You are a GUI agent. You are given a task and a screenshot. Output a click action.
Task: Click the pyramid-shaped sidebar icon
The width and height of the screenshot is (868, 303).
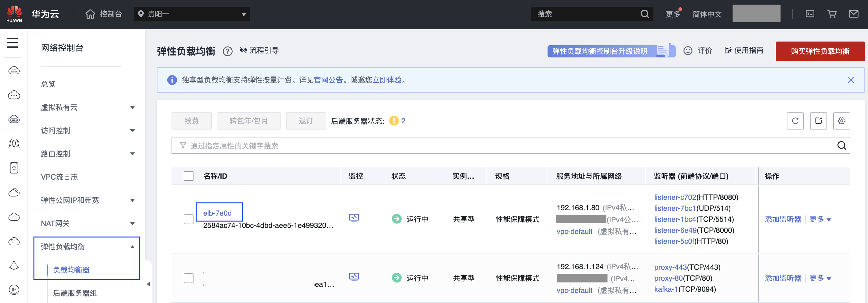(14, 266)
